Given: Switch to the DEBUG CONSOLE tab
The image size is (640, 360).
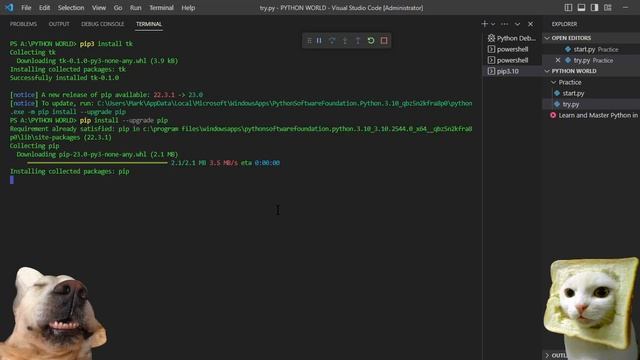Looking at the screenshot, I should tap(102, 24).
